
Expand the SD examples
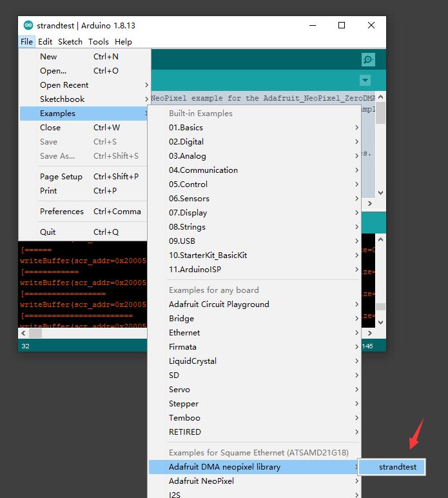tap(255, 375)
